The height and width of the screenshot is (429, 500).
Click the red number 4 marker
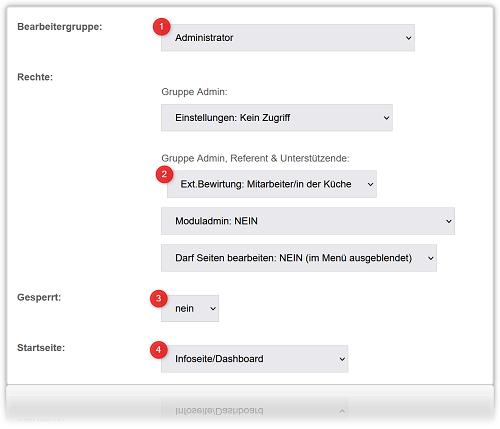click(159, 350)
